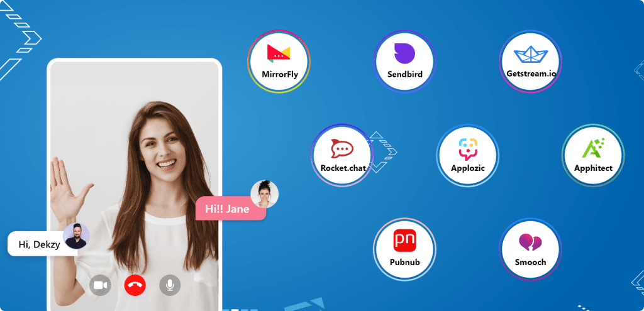This screenshot has width=644, height=311.
Task: Click the Pubnub red pn logo
Action: [404, 241]
